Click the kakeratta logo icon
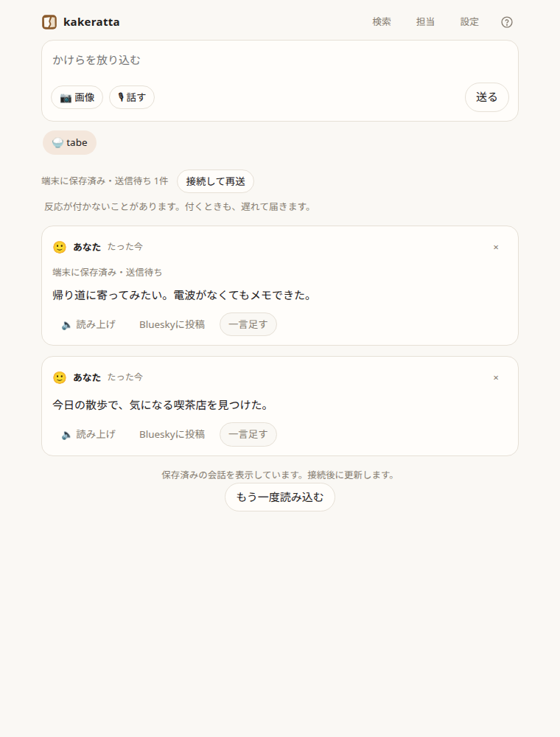The width and height of the screenshot is (560, 737). pos(49,22)
